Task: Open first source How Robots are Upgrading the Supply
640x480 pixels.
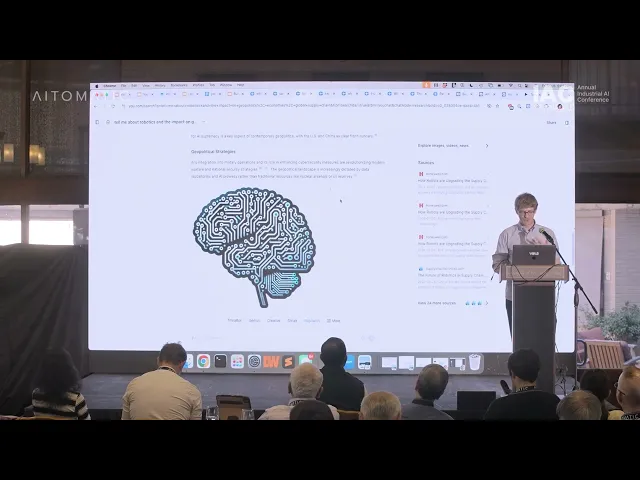Action: tap(453, 180)
